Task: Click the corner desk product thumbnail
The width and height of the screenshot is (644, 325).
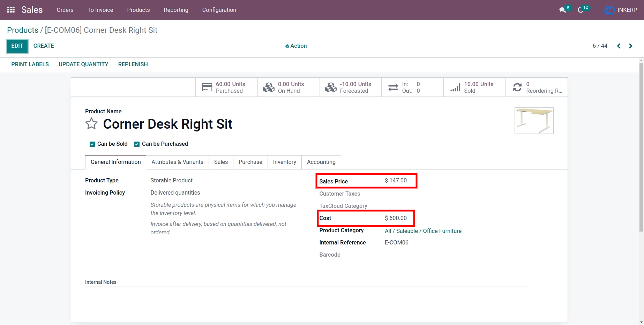Action: [534, 121]
